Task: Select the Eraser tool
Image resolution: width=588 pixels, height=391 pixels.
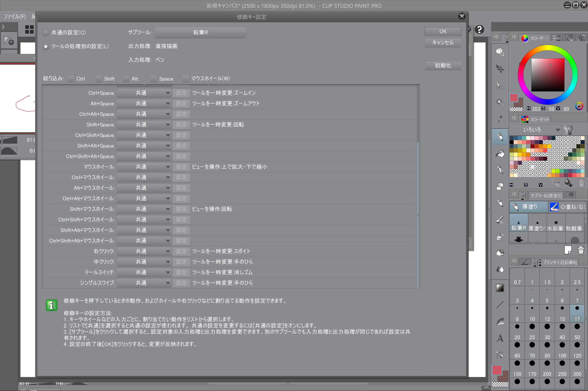Action: (x=500, y=186)
